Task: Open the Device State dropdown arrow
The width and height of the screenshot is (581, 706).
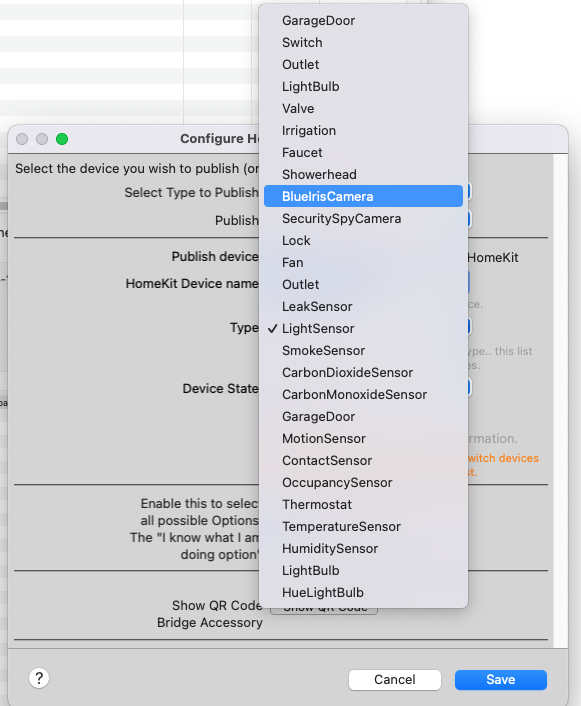Action: [x=468, y=387]
